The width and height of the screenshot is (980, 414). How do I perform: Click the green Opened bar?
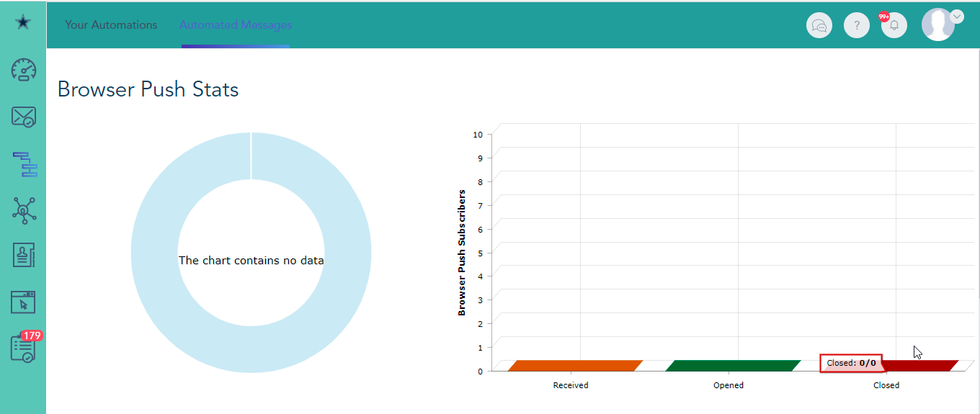[733, 366]
